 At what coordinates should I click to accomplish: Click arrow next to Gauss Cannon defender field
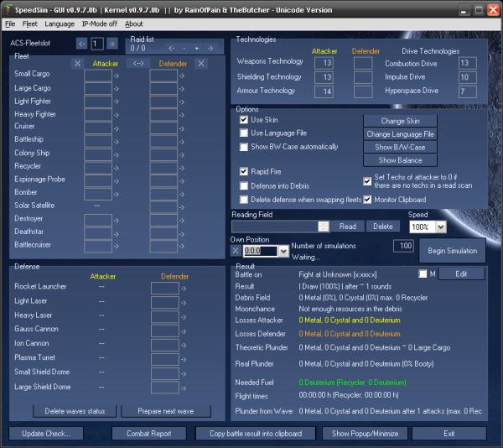[x=184, y=331]
